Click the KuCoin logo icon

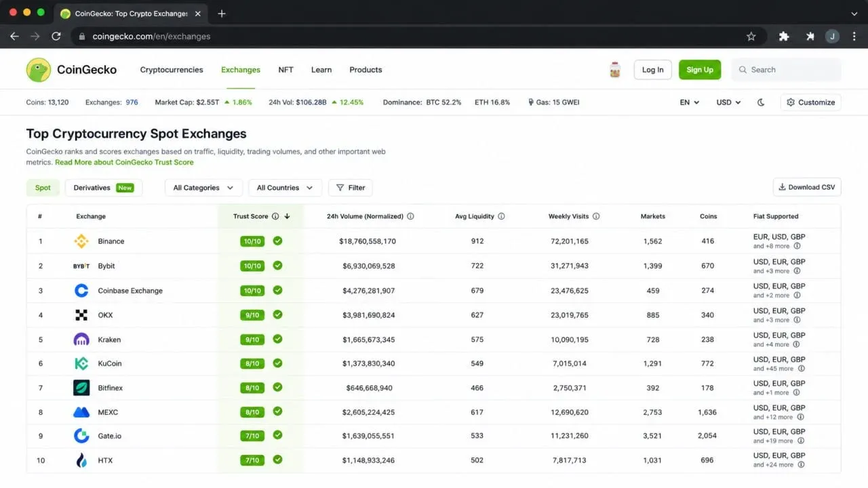tap(81, 363)
